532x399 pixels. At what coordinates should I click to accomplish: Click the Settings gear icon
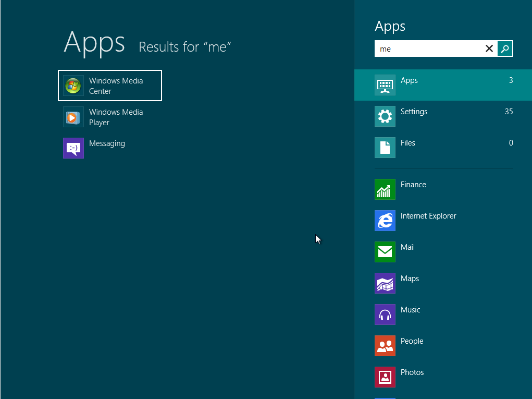[x=385, y=116]
